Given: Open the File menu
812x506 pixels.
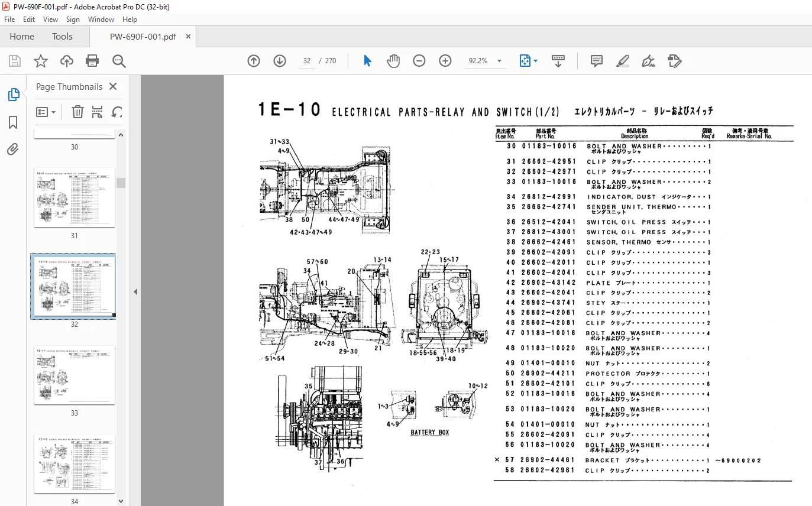Looking at the screenshot, I should click(x=9, y=20).
